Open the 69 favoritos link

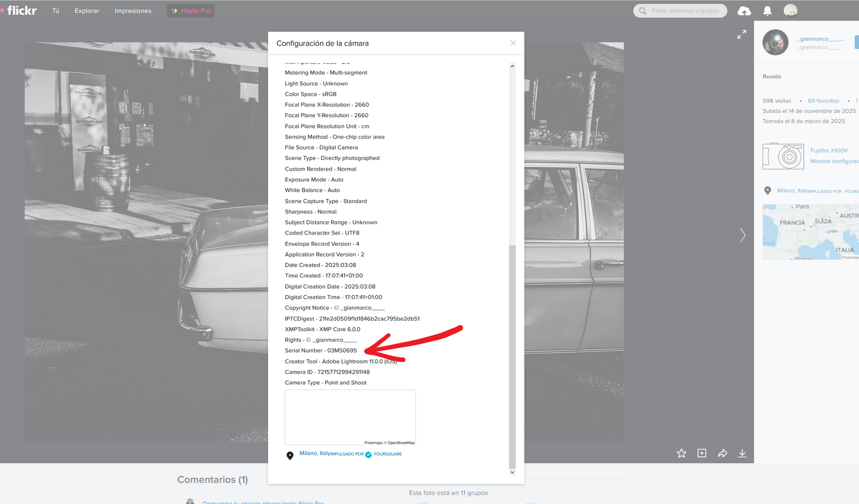click(823, 101)
